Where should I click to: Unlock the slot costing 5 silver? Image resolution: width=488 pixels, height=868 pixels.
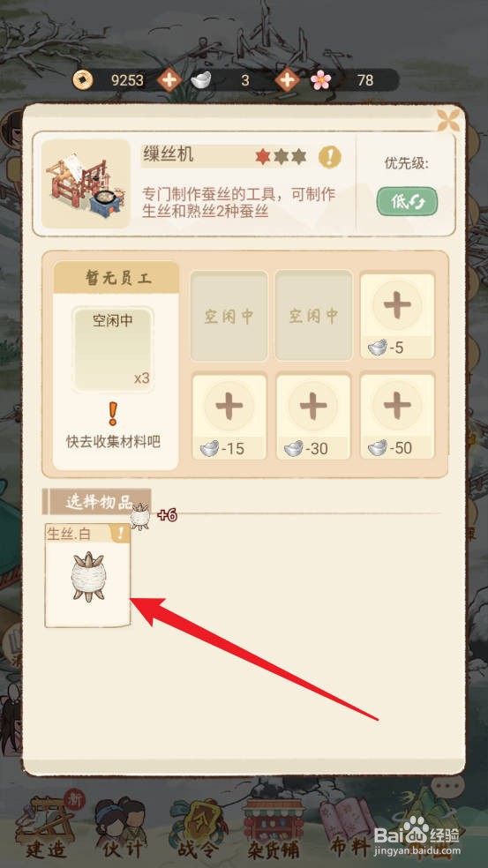point(397,316)
